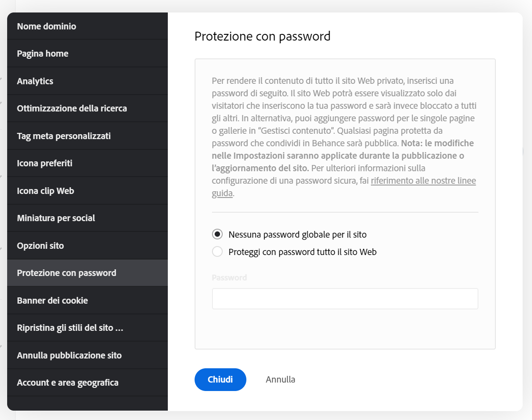This screenshot has width=532, height=420.
Task: Click inside the Password input field
Action: point(345,299)
